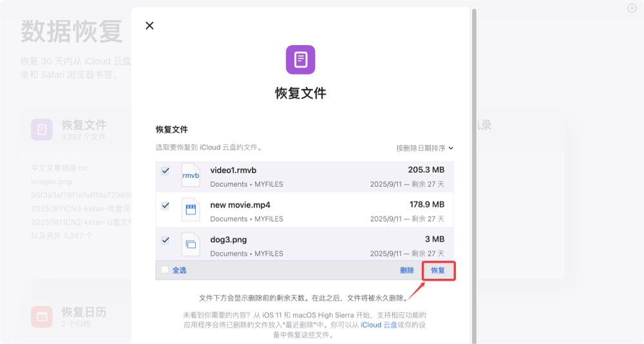Tick the 全选 select-all checkbox
Viewport: 644px width, 344px height.
(x=165, y=270)
